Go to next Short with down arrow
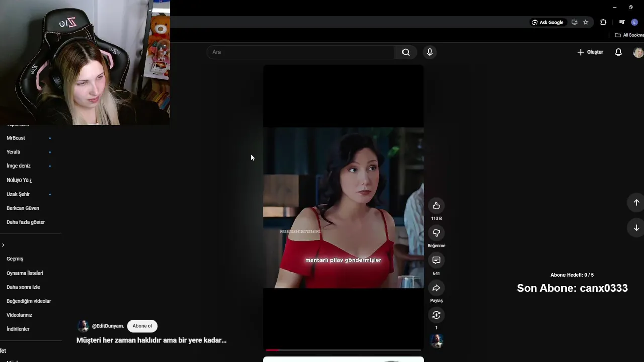Viewport: 644px width, 362px height. 636,228
